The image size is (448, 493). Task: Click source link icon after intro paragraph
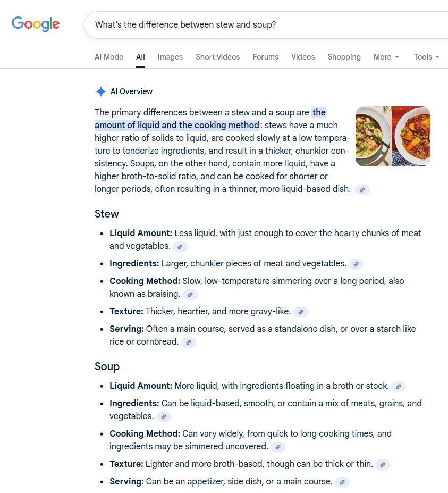point(362,189)
